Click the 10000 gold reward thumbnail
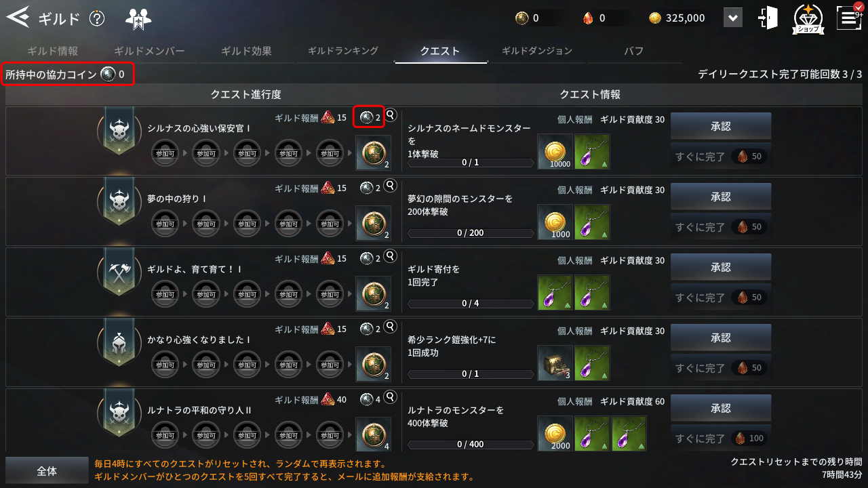This screenshot has width=868, height=488. point(555,152)
